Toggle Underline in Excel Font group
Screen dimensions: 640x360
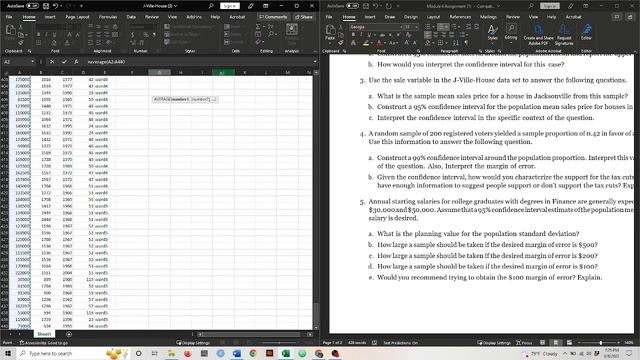tap(54, 35)
